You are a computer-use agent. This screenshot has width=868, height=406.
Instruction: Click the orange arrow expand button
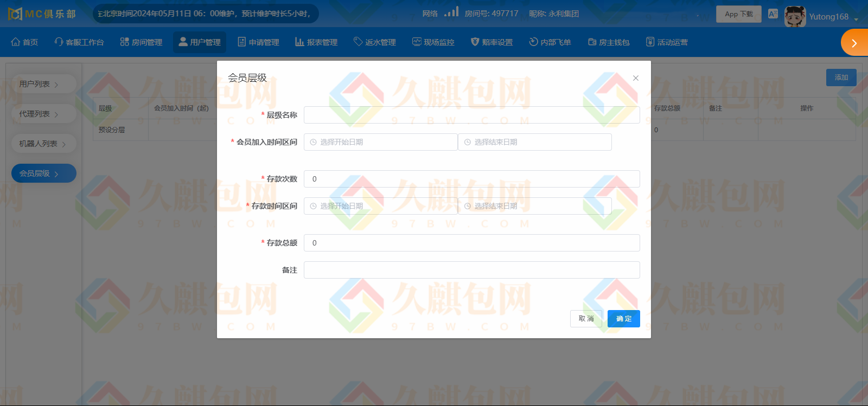click(854, 43)
